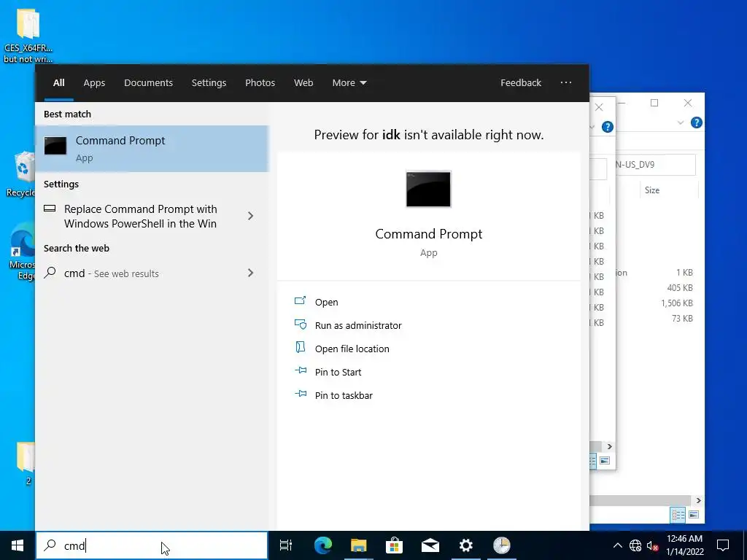Select the Web search filter tab
This screenshot has width=747, height=560.
(x=303, y=82)
